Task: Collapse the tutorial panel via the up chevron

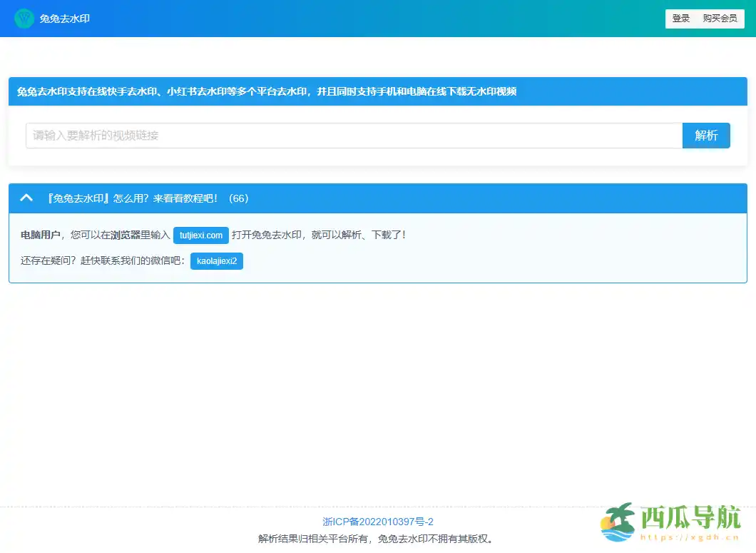Action: click(x=26, y=198)
